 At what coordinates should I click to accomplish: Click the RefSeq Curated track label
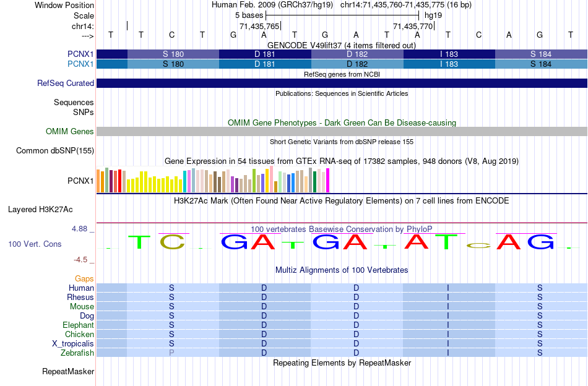click(66, 83)
